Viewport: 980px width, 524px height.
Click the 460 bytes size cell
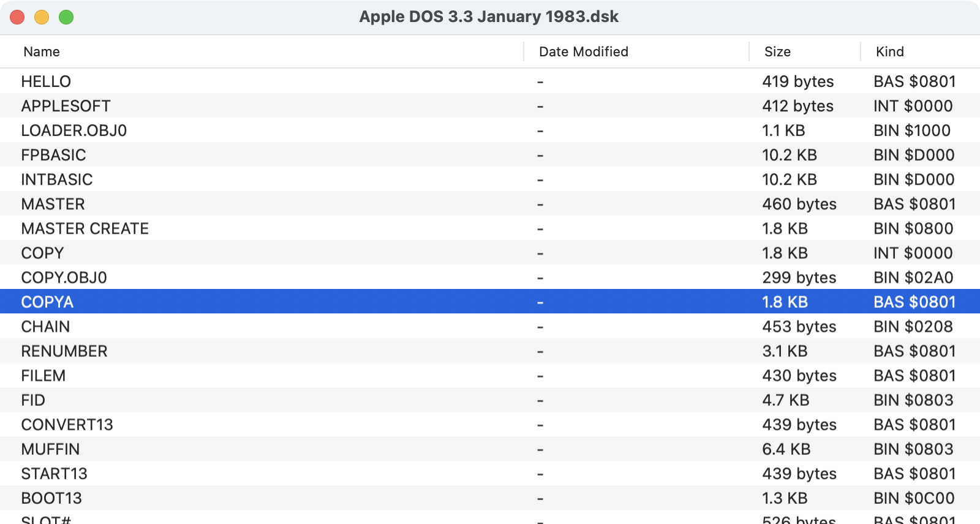(799, 204)
